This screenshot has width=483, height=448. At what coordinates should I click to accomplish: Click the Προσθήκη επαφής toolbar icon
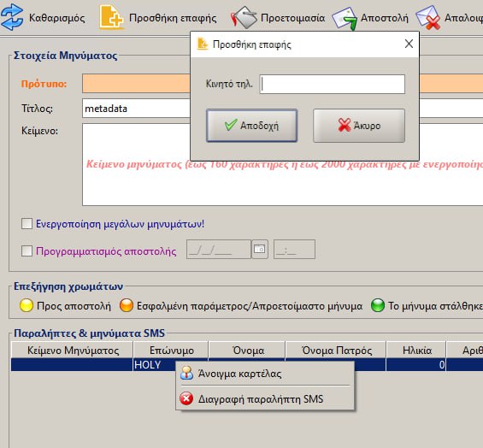pos(111,17)
